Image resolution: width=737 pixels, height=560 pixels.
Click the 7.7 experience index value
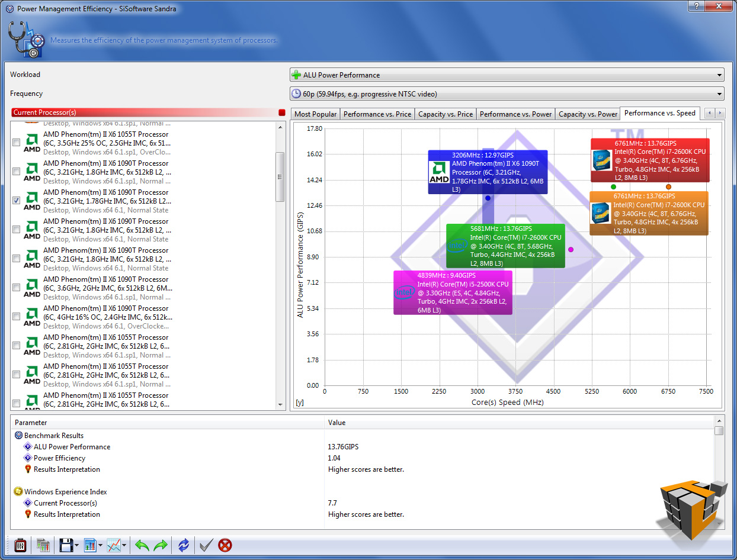[x=332, y=503]
